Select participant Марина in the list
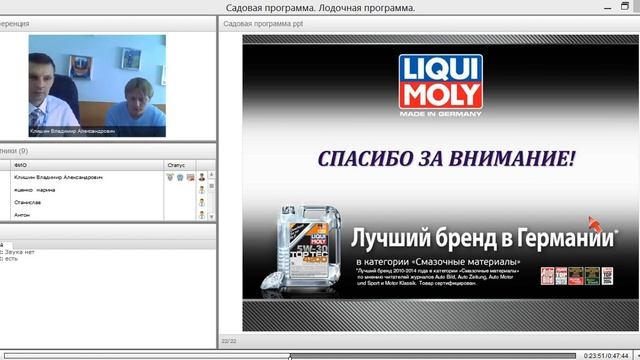This screenshot has height=360, width=640. coord(35,190)
